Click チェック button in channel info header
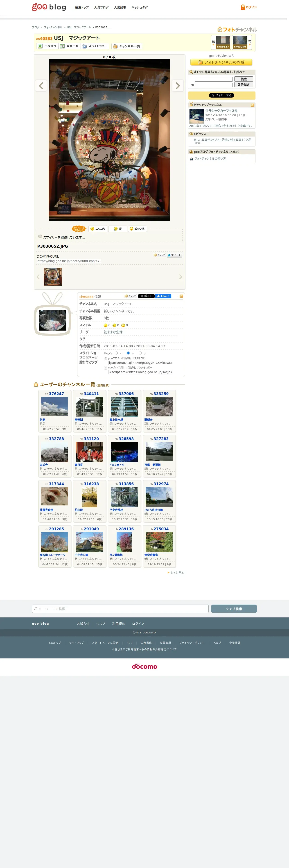 tap(130, 296)
